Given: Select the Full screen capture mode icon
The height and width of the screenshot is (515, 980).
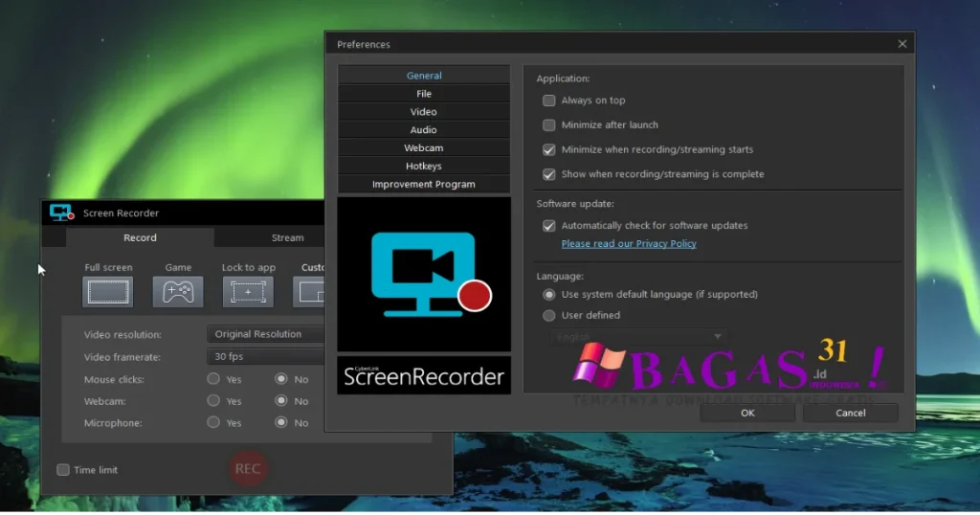Looking at the screenshot, I should click(107, 292).
